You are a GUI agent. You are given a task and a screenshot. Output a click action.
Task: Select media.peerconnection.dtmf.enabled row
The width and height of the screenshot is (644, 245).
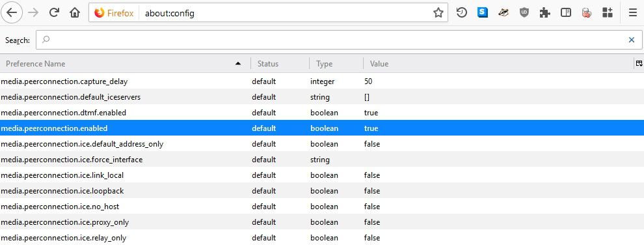(x=322, y=113)
